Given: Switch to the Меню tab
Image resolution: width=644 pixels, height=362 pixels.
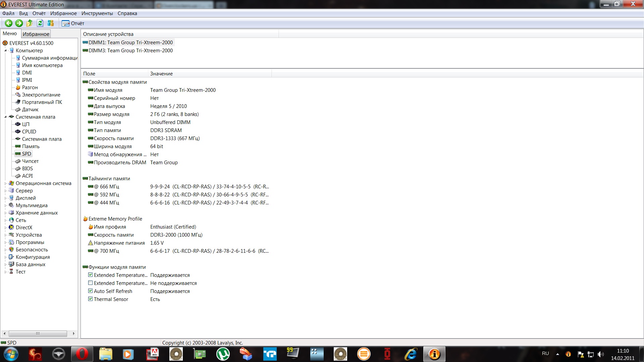Looking at the screenshot, I should click(x=10, y=34).
